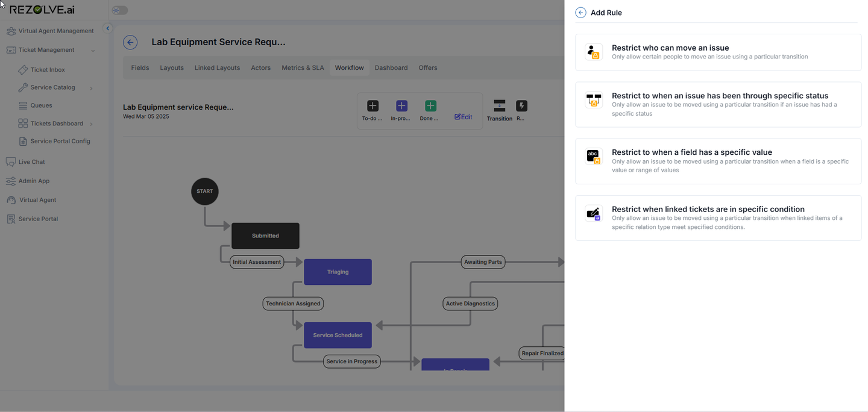Viewport: 868px width, 412px height.
Task: Click the Technician Assigned transition label
Action: tap(293, 304)
